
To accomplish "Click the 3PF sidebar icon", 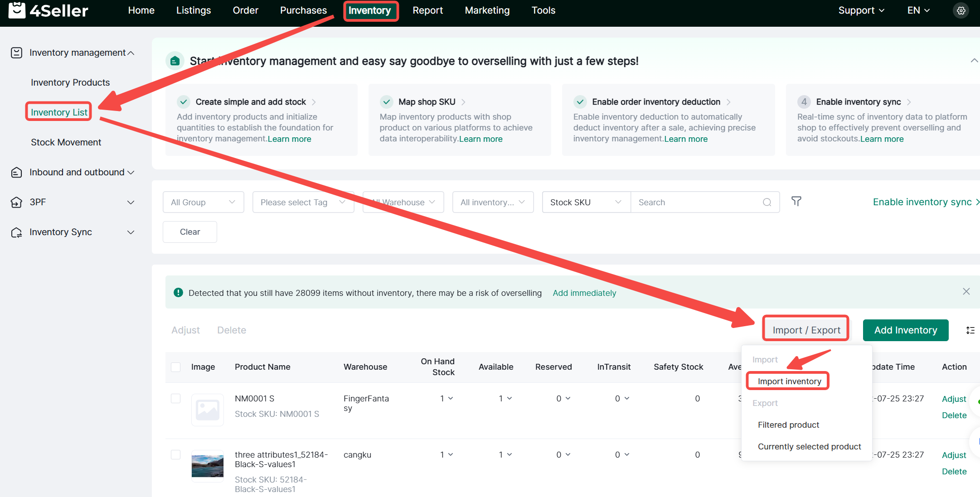I will (x=16, y=202).
